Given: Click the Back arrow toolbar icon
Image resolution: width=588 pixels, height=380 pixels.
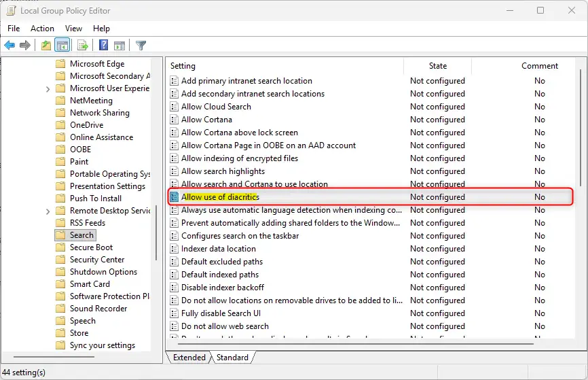Looking at the screenshot, I should (10, 46).
